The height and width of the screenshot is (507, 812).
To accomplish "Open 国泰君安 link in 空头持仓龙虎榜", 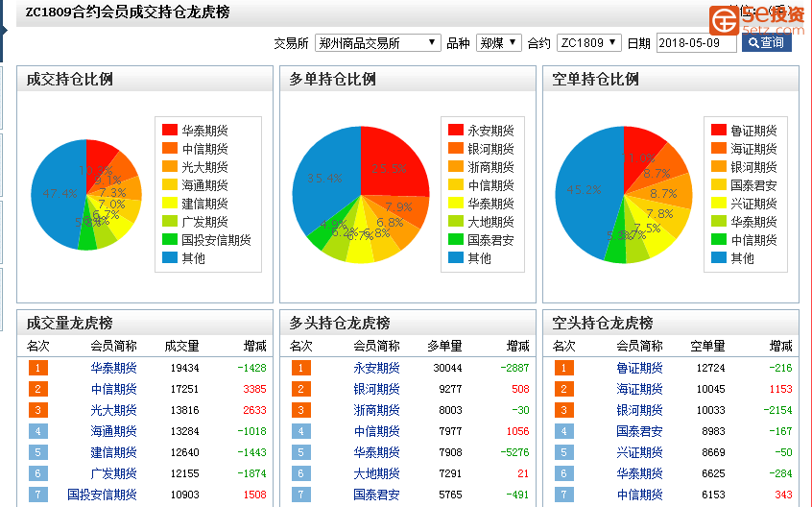I will coord(639,431).
